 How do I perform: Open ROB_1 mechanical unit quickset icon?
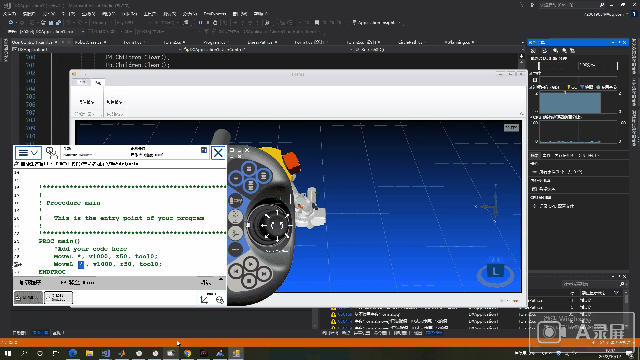tap(204, 299)
